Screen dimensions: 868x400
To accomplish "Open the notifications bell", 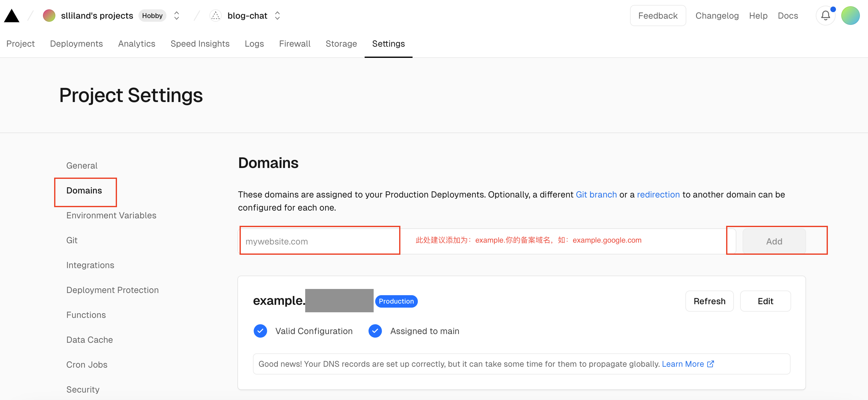I will point(826,16).
